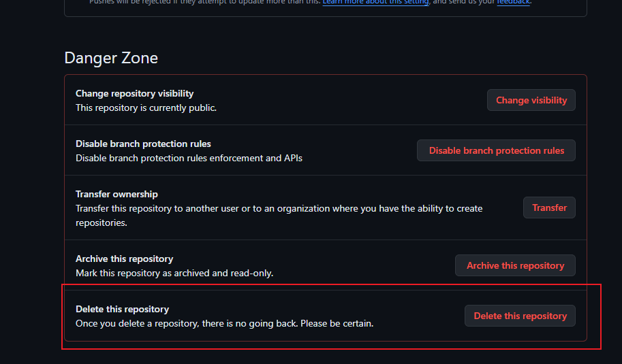Image resolution: width=622 pixels, height=364 pixels.
Task: Click the Change visibility button
Action: point(531,100)
